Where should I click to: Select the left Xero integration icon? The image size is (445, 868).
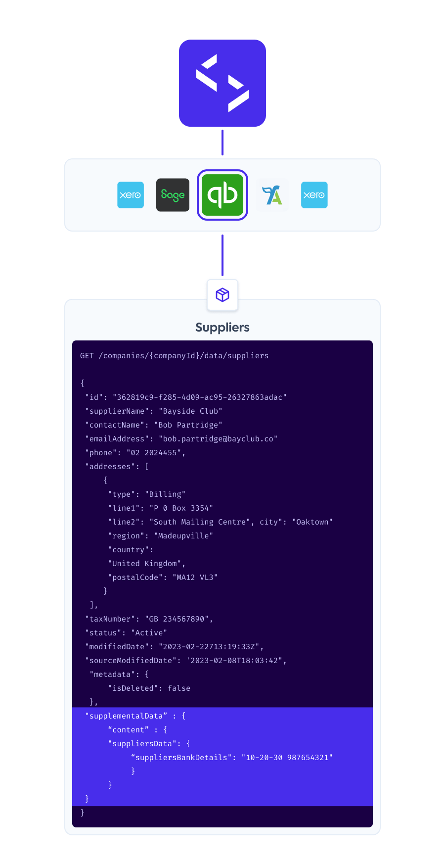(x=131, y=195)
